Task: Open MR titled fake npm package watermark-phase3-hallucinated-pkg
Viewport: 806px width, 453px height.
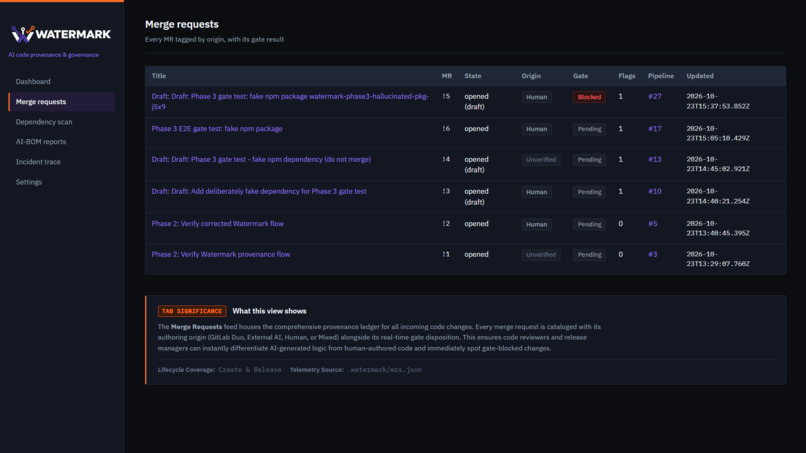Action: (290, 101)
